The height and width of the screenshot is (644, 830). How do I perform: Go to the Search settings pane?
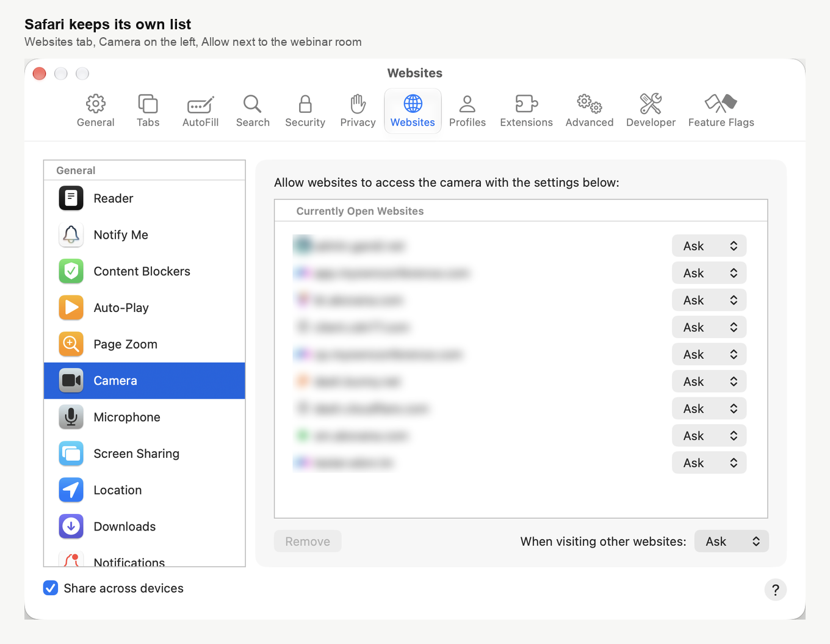[253, 110]
